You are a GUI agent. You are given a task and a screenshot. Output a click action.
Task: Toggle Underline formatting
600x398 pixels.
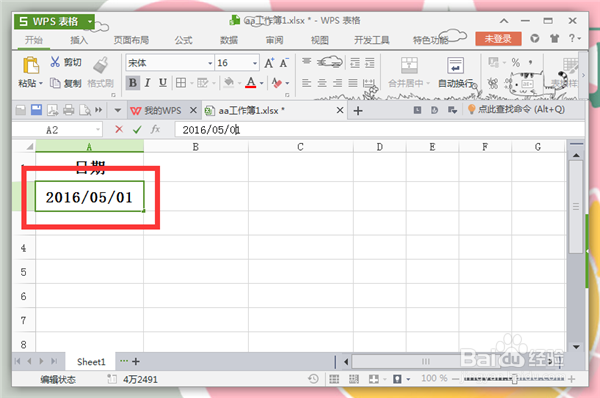point(163,83)
